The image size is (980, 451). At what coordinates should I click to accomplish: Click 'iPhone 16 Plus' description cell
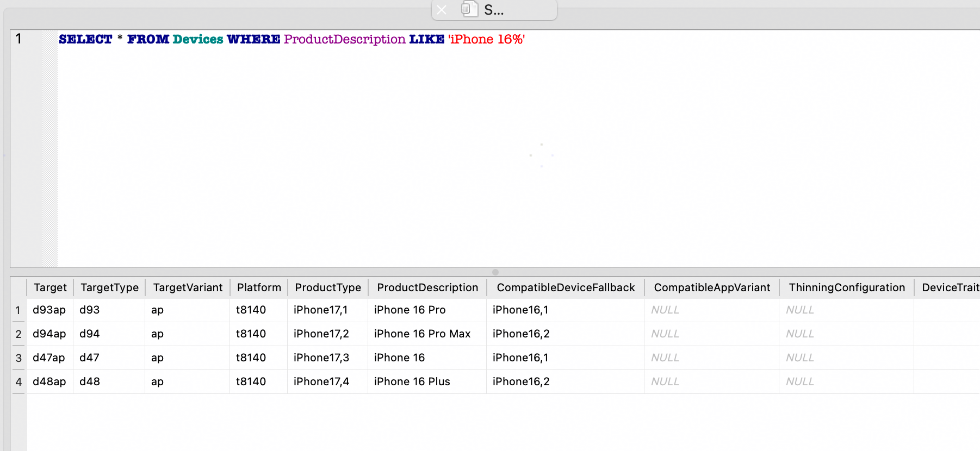pyautogui.click(x=427, y=381)
